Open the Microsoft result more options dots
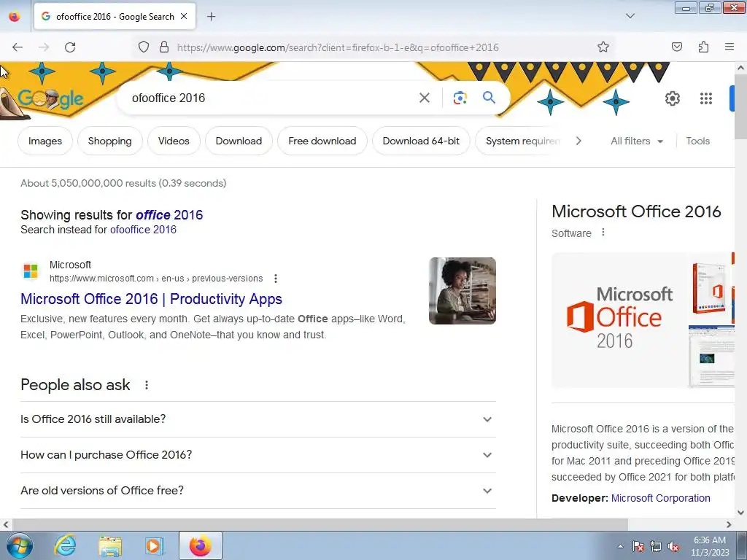 coord(275,279)
